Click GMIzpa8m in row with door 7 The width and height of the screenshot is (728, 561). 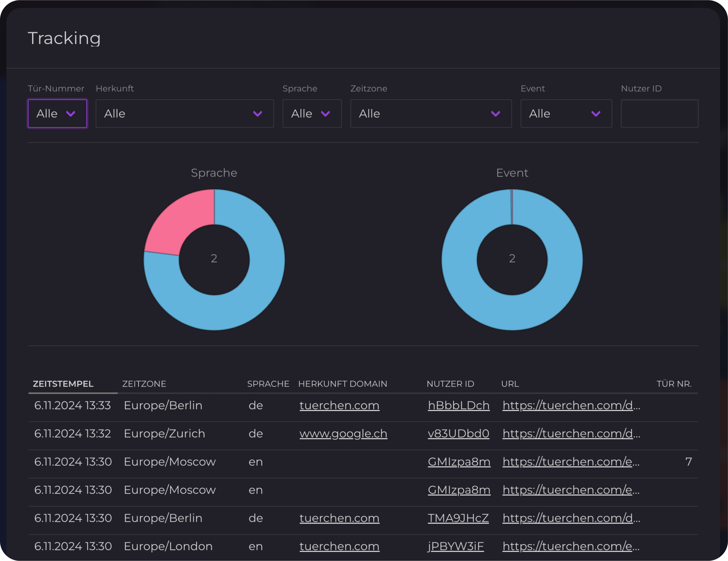point(459,462)
